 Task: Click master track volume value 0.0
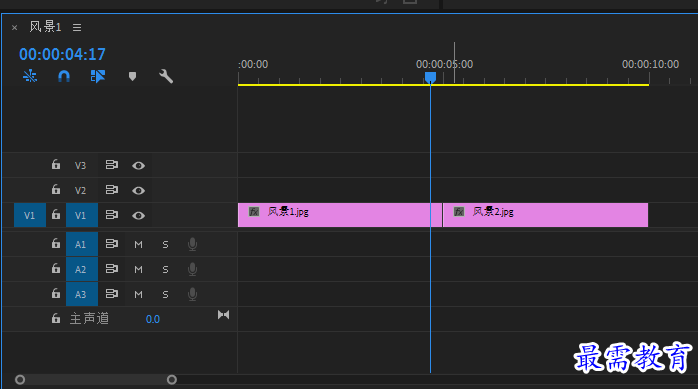153,319
